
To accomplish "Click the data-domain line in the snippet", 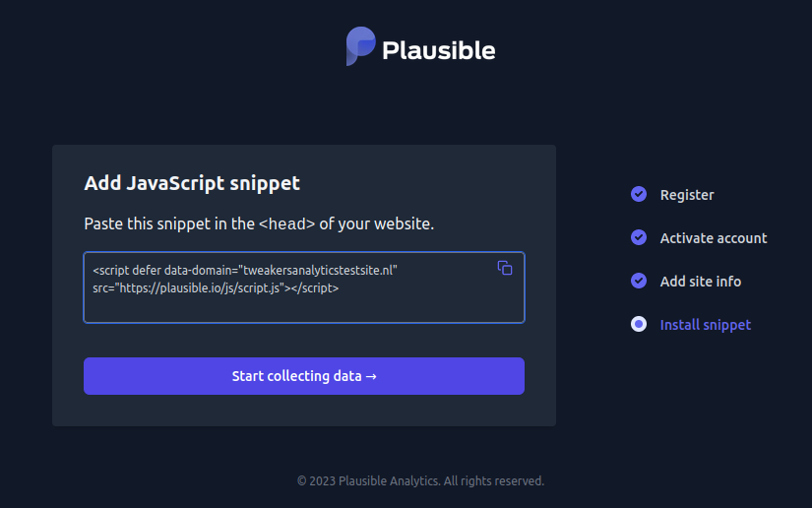I will (x=245, y=270).
